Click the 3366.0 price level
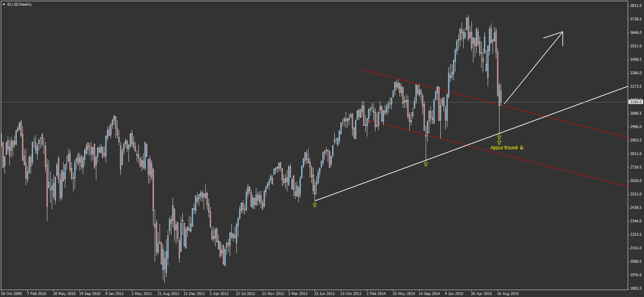644x297 pixels. [636, 73]
